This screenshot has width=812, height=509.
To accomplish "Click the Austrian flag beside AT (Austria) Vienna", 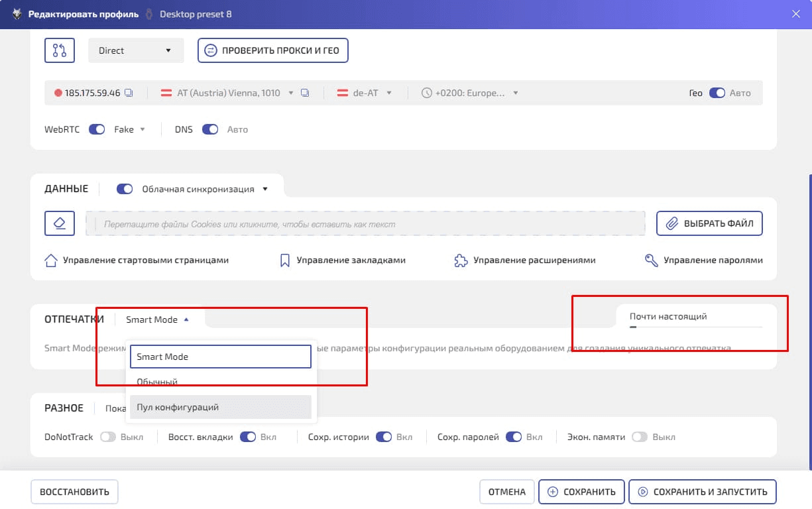I will pyautogui.click(x=167, y=93).
